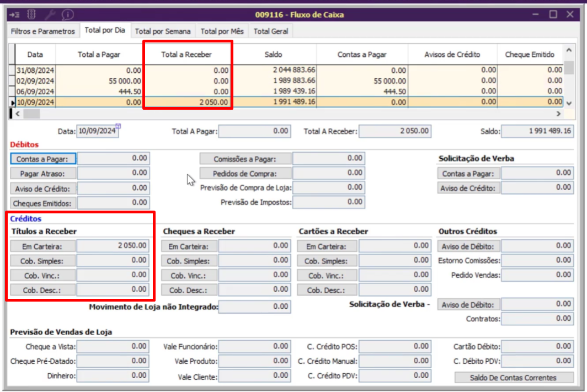Click the info speech-bubble icon
Image resolution: width=587 pixels, height=392 pixels.
click(67, 14)
